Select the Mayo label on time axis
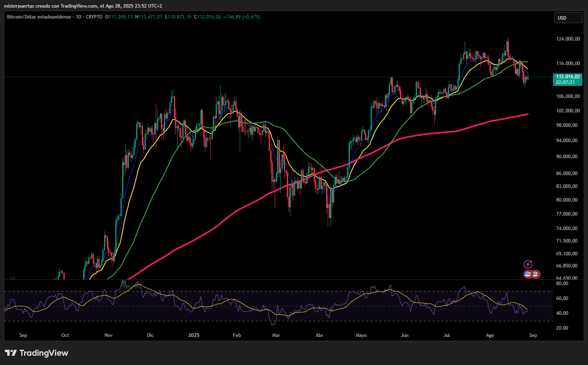588x365 pixels. (361, 335)
